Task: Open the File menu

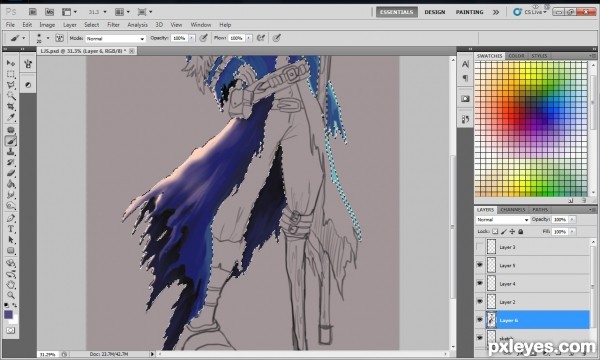Action: [10, 25]
